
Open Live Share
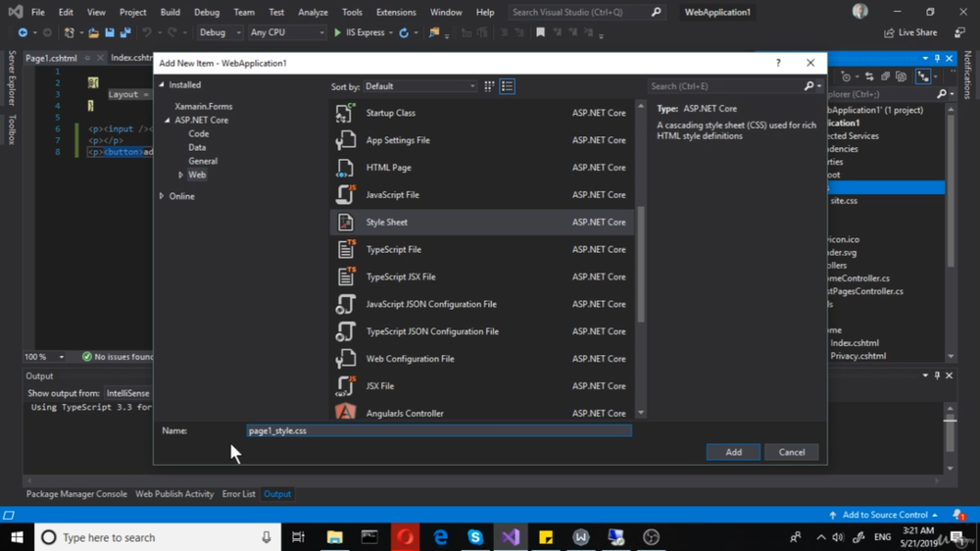pos(910,32)
